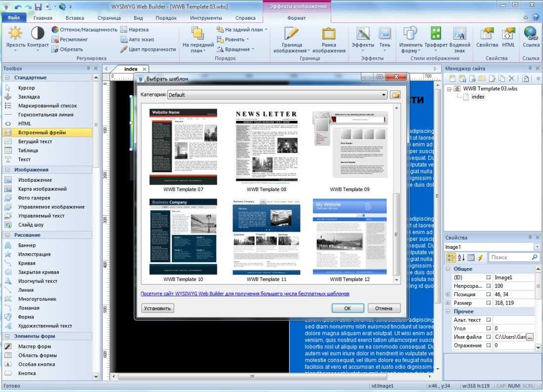The image size is (543, 392).
Task: Select Художественный текст toolbox item
Action: tap(45, 326)
